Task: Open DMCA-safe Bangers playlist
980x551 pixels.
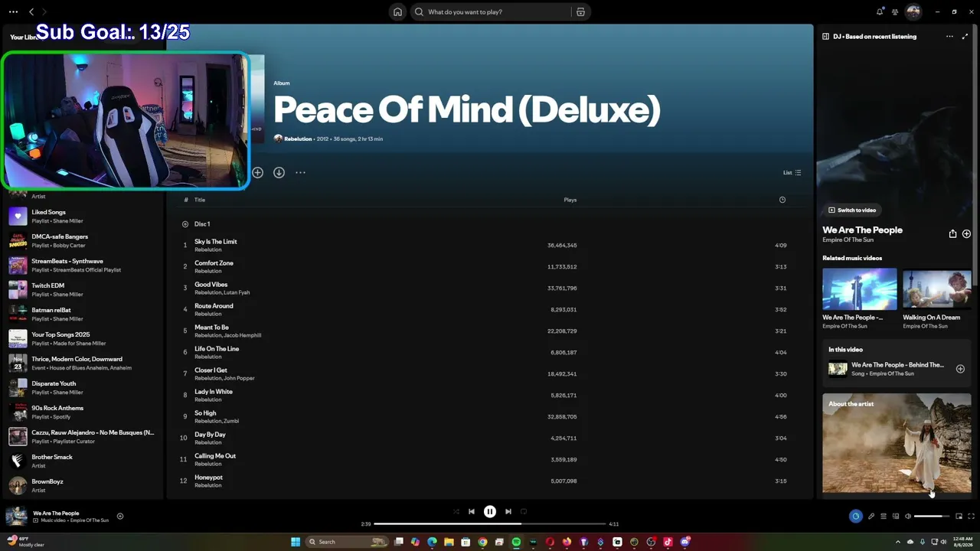Action: [x=83, y=241]
